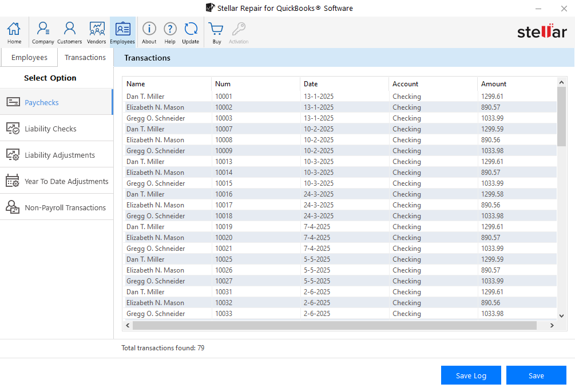Sort by the Amount column header
575x392 pixels.
coord(517,84)
